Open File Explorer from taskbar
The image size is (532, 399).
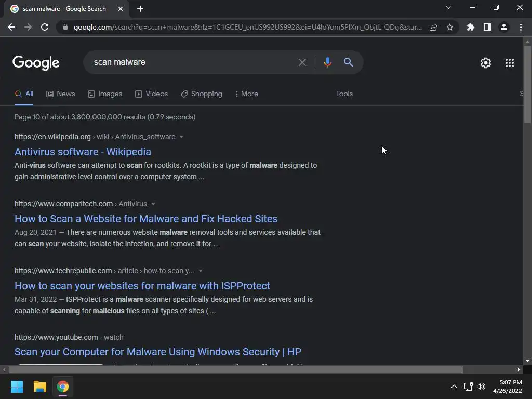click(x=39, y=387)
